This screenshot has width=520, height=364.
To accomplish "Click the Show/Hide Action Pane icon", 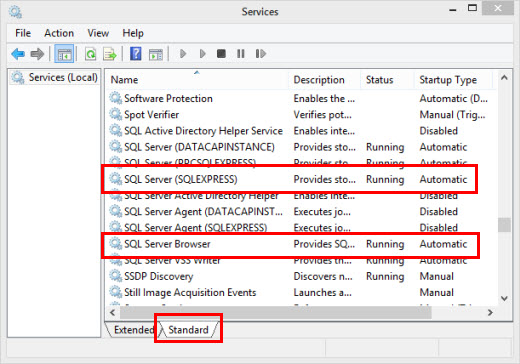I will [x=156, y=54].
